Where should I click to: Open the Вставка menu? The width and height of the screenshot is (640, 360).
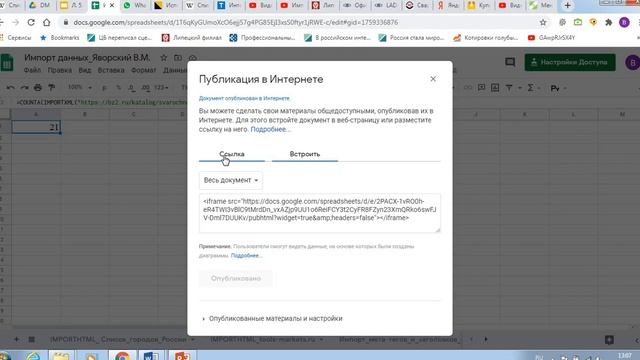point(111,70)
